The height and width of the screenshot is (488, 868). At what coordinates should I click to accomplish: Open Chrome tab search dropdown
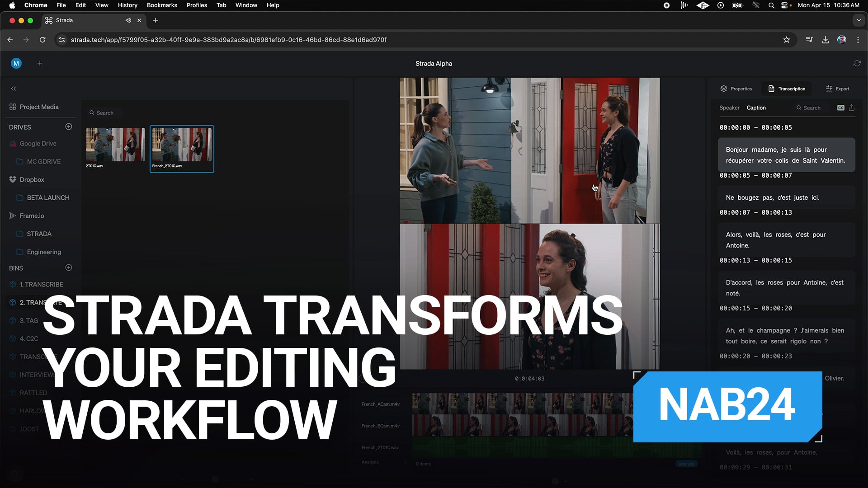pos(859,20)
